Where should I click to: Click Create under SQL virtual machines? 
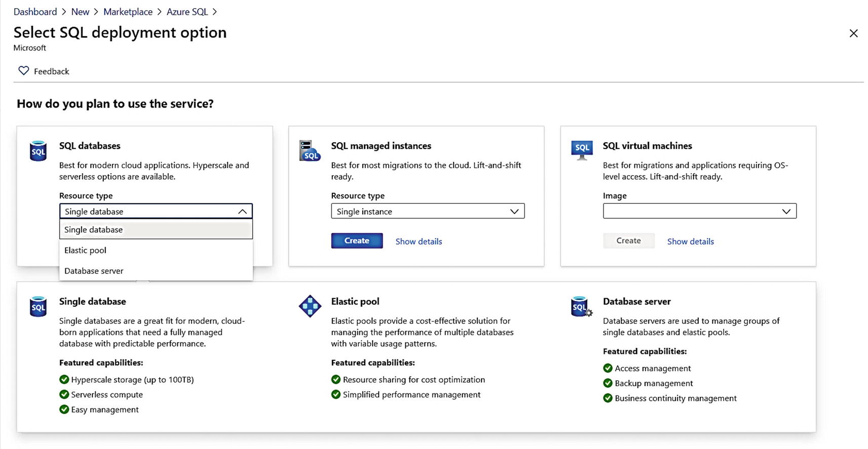pyautogui.click(x=628, y=241)
